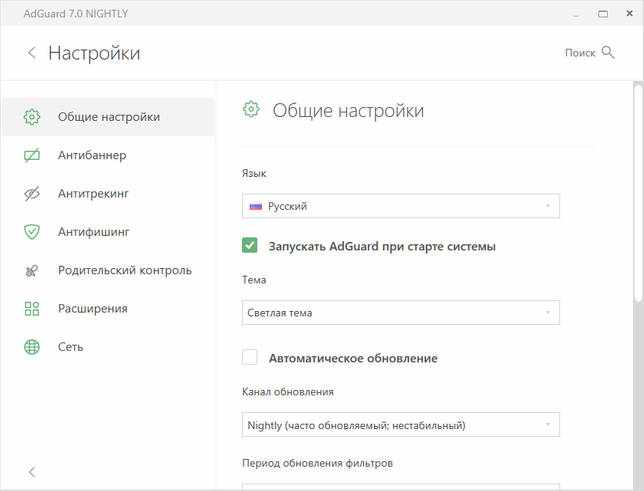
Task: Minimize the AdGuard window
Action: (x=576, y=14)
